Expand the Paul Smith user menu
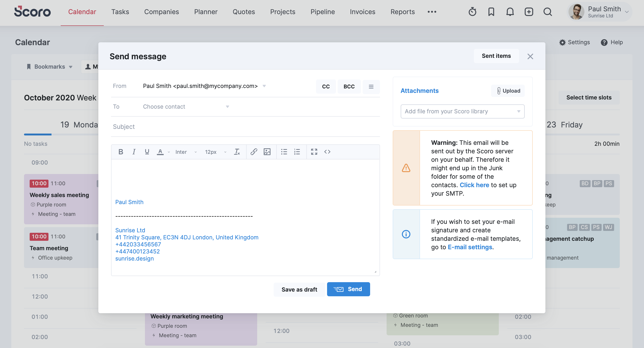 coord(627,12)
